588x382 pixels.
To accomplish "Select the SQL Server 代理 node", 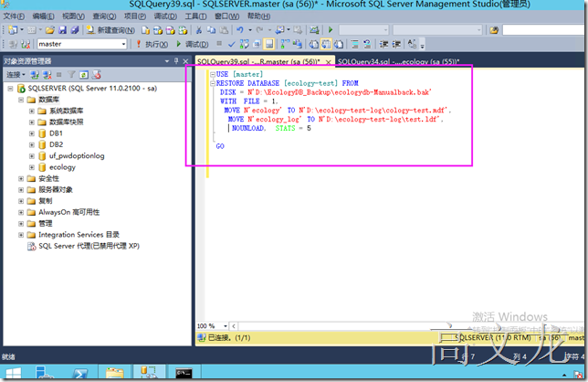I will coord(89,246).
